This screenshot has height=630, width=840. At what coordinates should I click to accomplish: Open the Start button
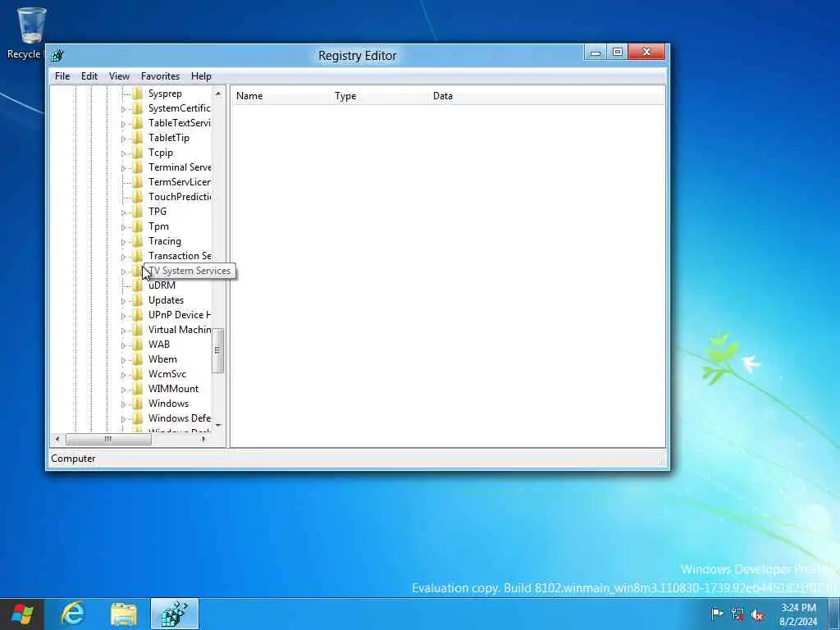tap(21, 614)
